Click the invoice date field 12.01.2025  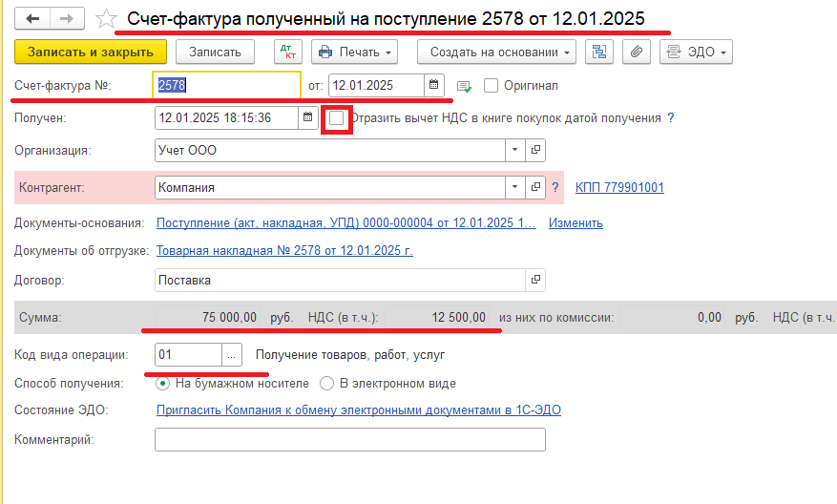(376, 85)
